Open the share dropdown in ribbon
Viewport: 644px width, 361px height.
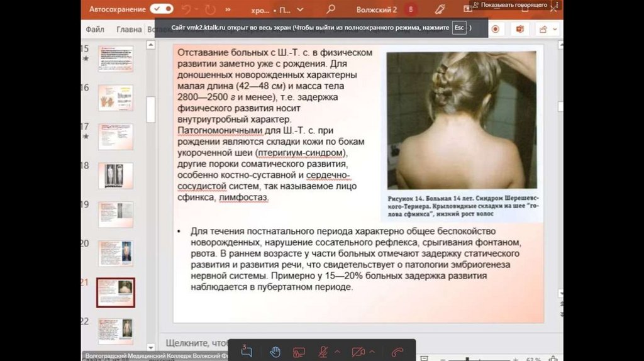click(547, 30)
